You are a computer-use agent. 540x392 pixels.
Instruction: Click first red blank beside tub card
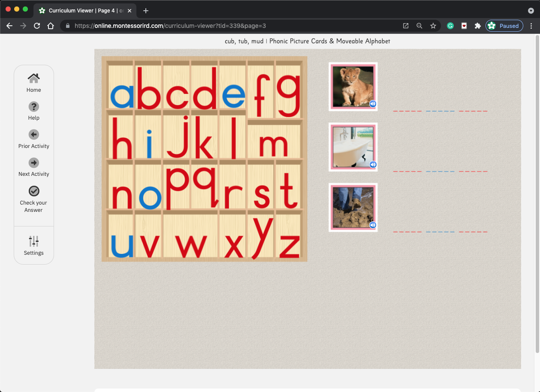click(x=407, y=172)
